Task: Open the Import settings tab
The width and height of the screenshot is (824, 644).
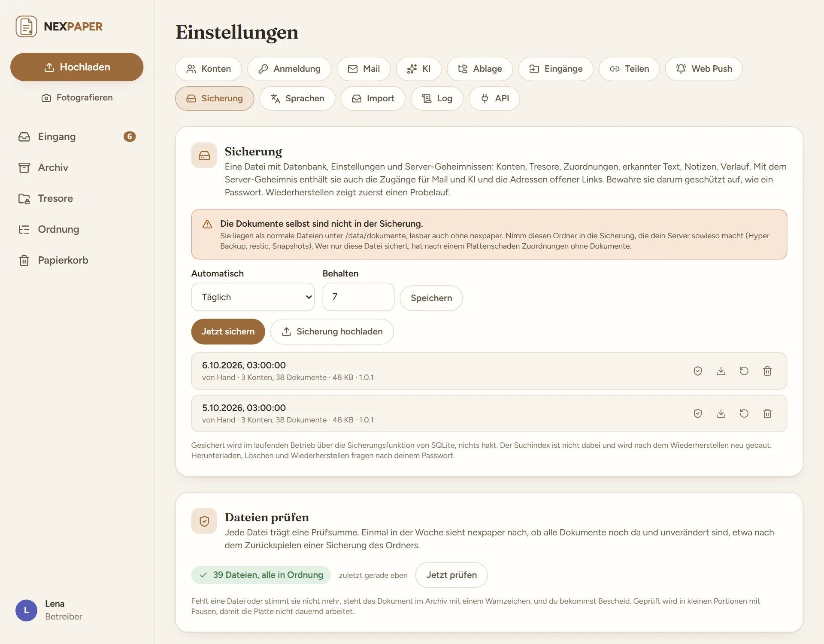Action: (x=373, y=98)
